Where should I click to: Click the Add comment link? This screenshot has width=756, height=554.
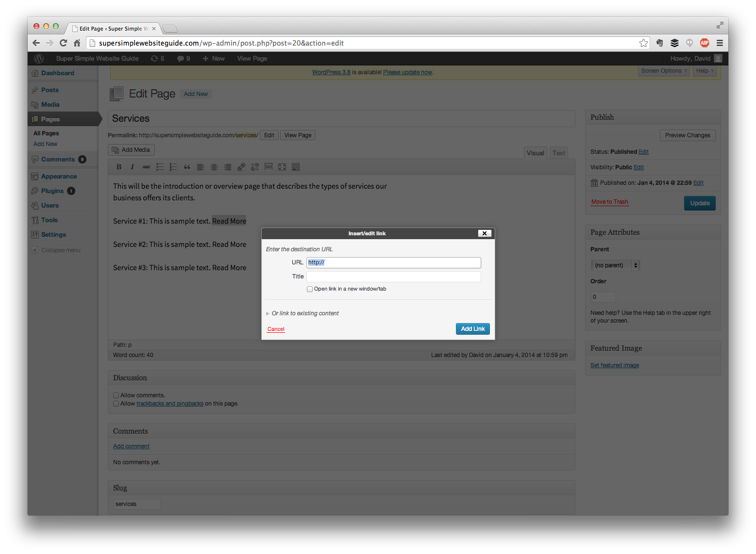coord(131,446)
